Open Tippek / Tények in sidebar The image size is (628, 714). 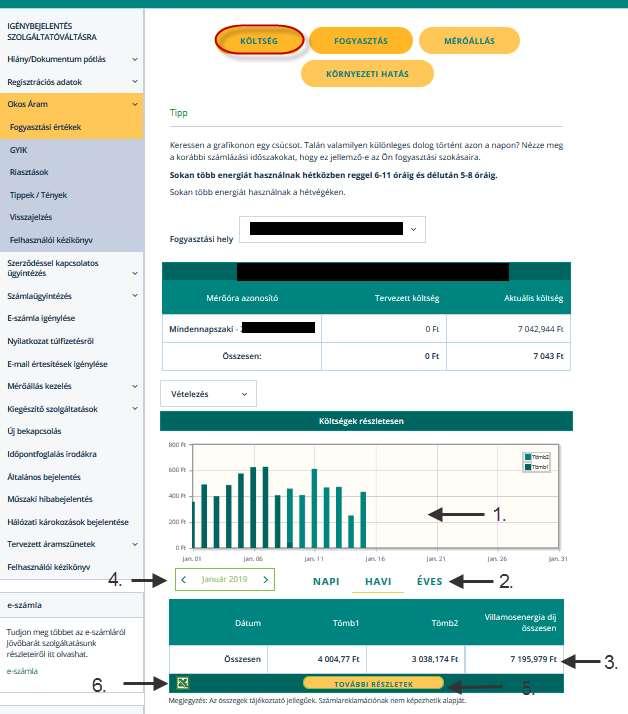[39, 195]
